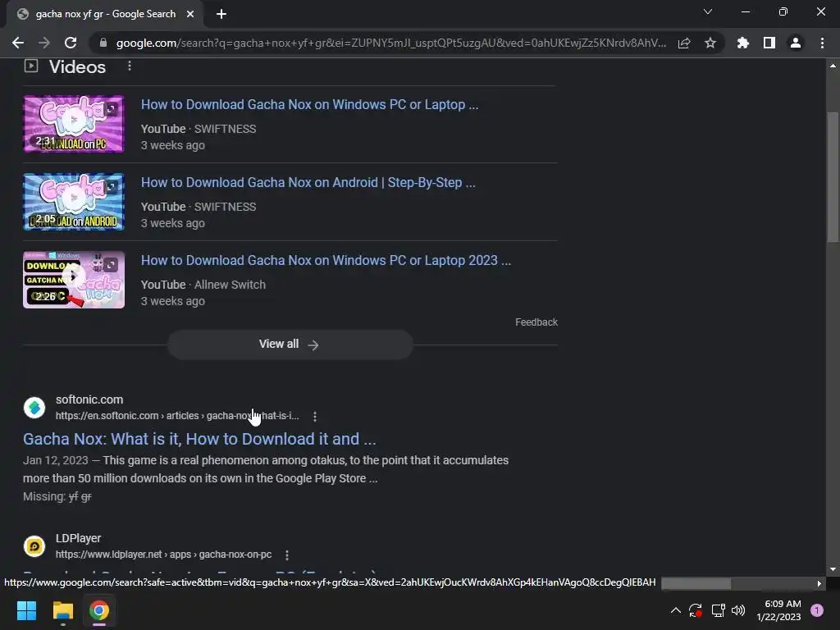Close the gacha nox yf gr tab

190,14
